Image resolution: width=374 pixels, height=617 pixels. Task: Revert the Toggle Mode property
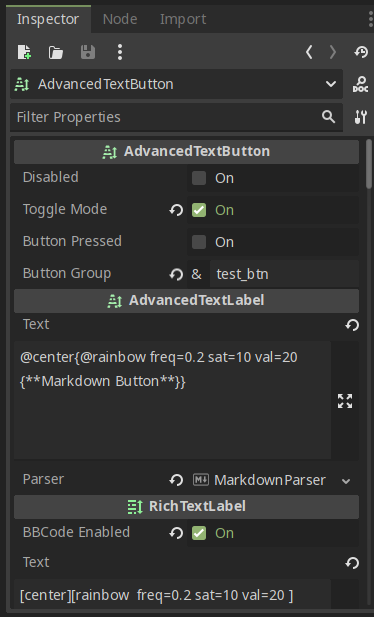point(176,210)
